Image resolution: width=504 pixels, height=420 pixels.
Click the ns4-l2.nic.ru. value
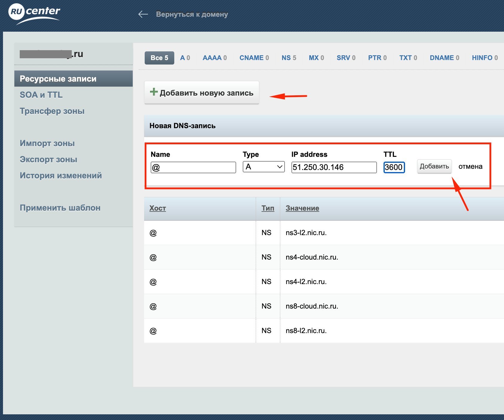[x=306, y=282]
